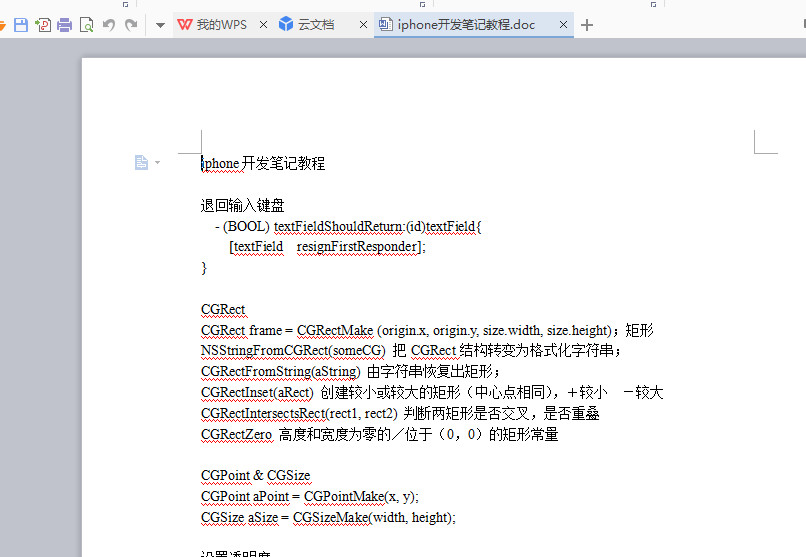Close the iphone开发笔记教程.doc tab
Screen dimensions: 806x557
click(x=563, y=25)
